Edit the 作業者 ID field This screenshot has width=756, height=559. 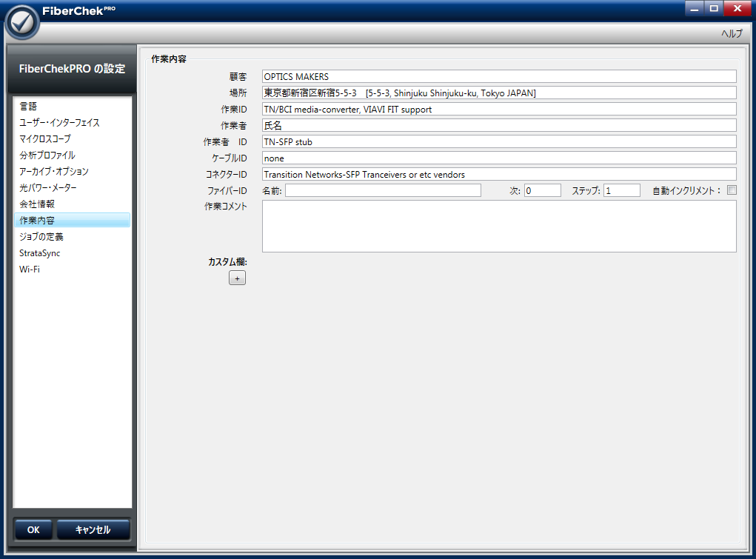(x=499, y=142)
